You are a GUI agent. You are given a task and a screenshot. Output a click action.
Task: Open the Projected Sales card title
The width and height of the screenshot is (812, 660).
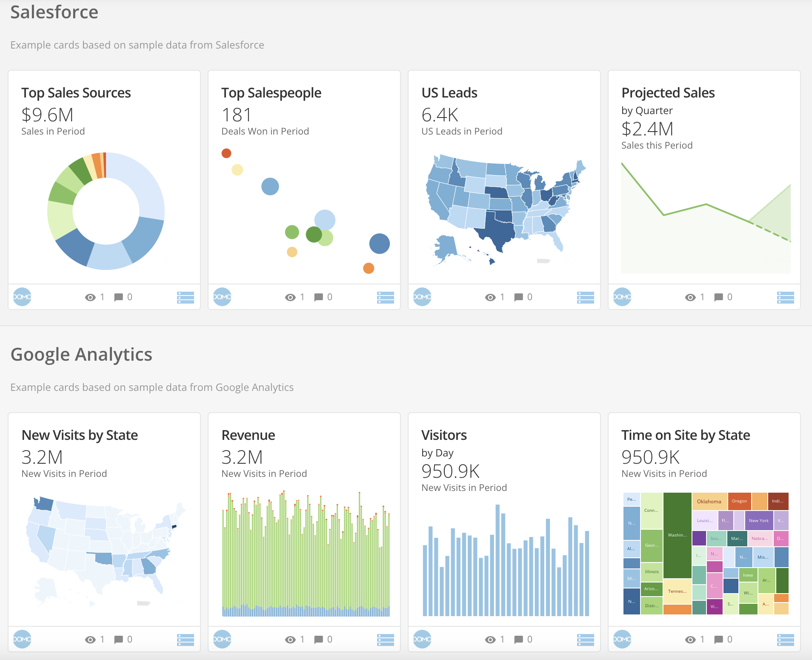[668, 93]
